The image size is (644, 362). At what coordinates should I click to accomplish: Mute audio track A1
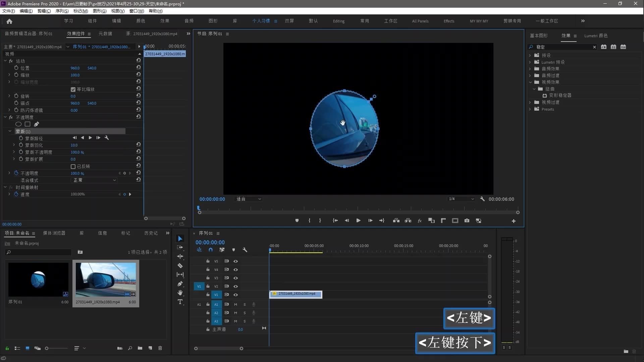pyautogui.click(x=235, y=305)
